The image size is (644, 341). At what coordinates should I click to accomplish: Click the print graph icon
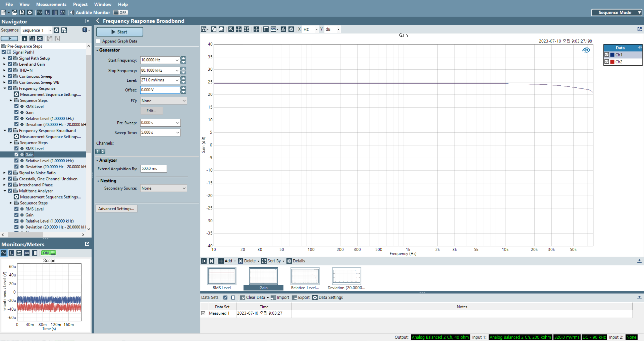click(221, 29)
